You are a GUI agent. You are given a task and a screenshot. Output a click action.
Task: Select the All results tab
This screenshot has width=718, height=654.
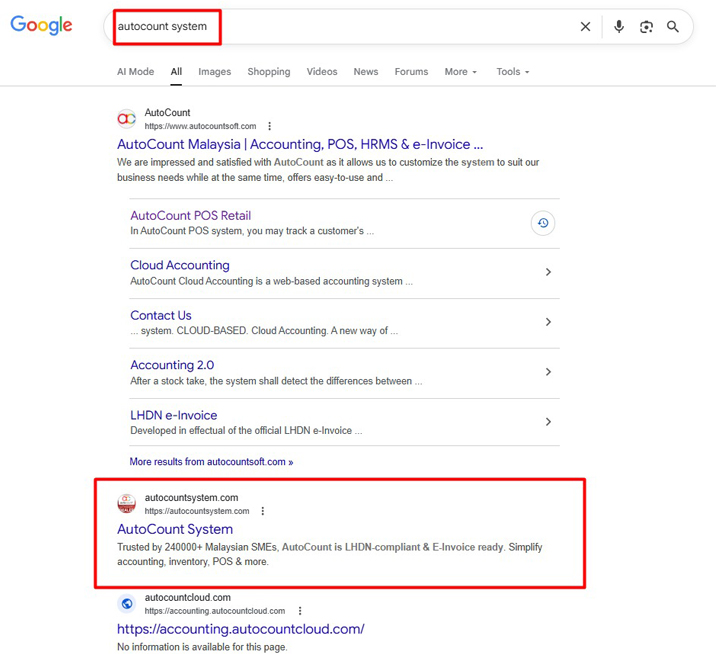pos(176,72)
